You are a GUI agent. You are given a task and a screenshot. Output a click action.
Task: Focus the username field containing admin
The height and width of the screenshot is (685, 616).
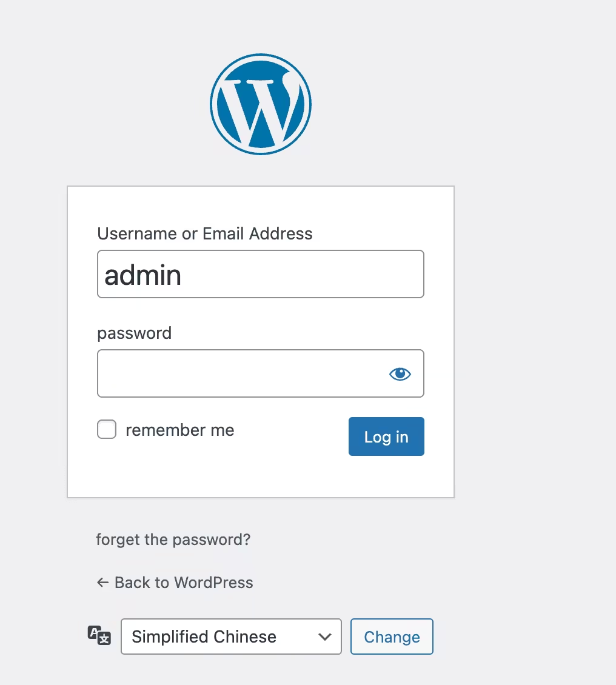point(261,274)
